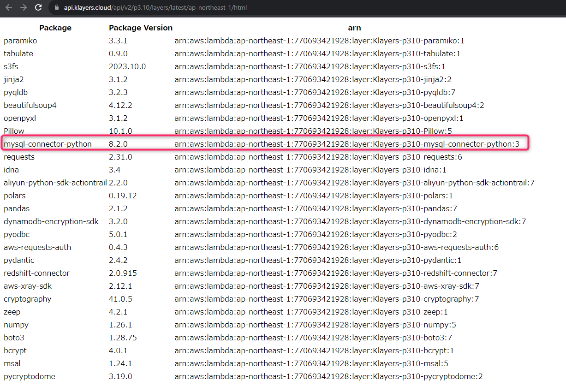Open the paramiko package link
This screenshot has width=566, height=392.
click(19, 41)
